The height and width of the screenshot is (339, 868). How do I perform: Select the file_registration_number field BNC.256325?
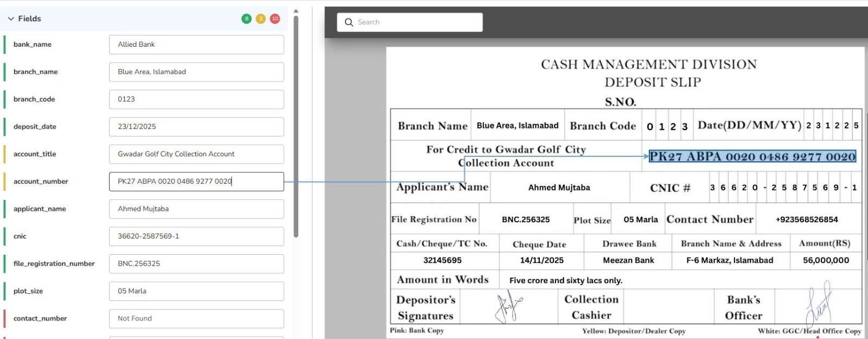tap(196, 264)
